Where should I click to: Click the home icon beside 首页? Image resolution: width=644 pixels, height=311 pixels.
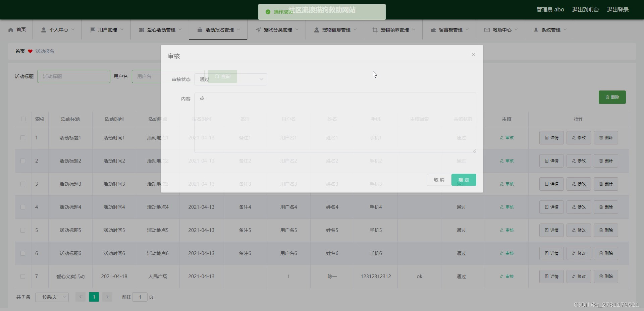click(x=11, y=30)
